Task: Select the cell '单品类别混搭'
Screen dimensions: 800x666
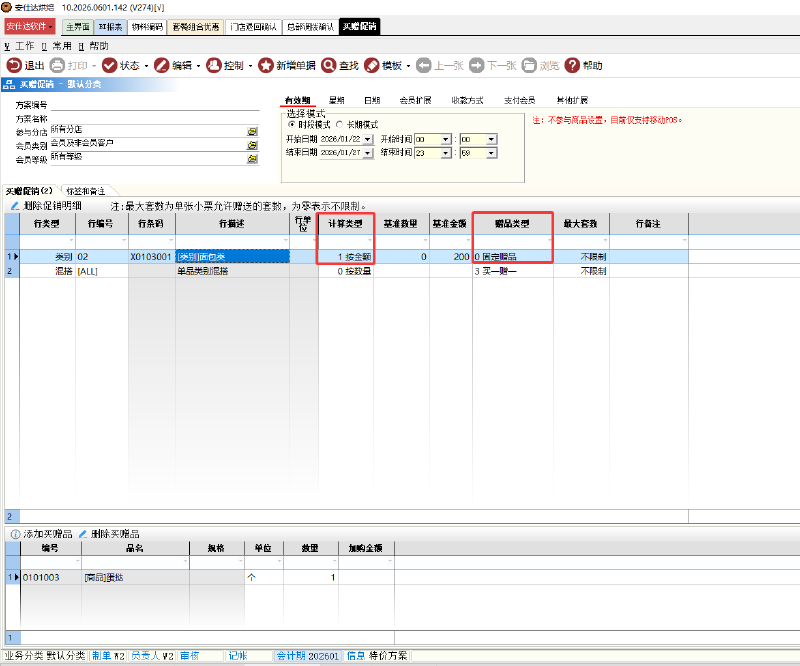Action: [x=233, y=271]
